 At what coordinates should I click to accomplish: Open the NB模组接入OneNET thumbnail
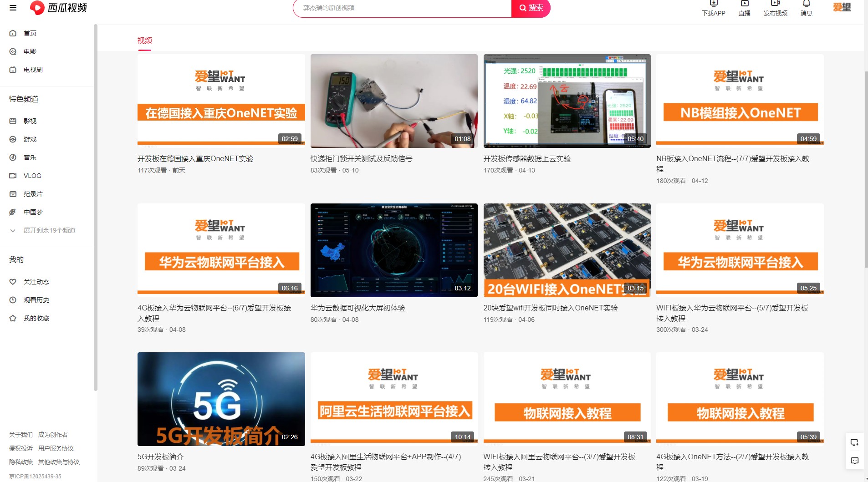pyautogui.click(x=740, y=101)
